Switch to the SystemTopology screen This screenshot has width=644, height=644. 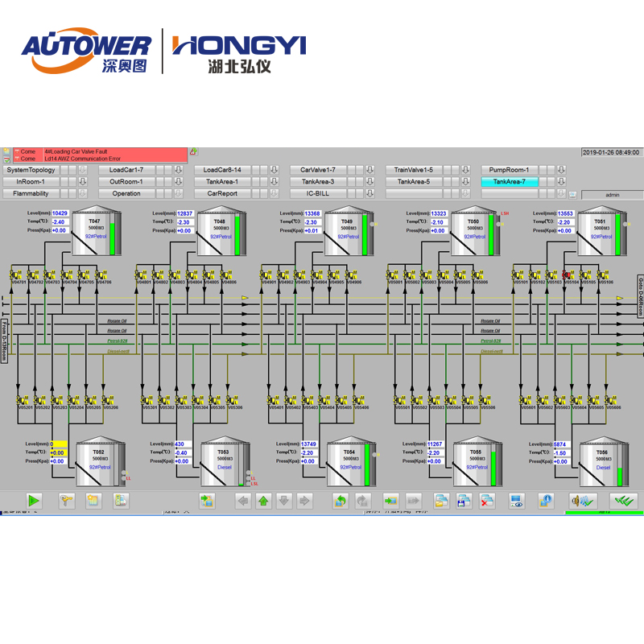click(x=31, y=170)
